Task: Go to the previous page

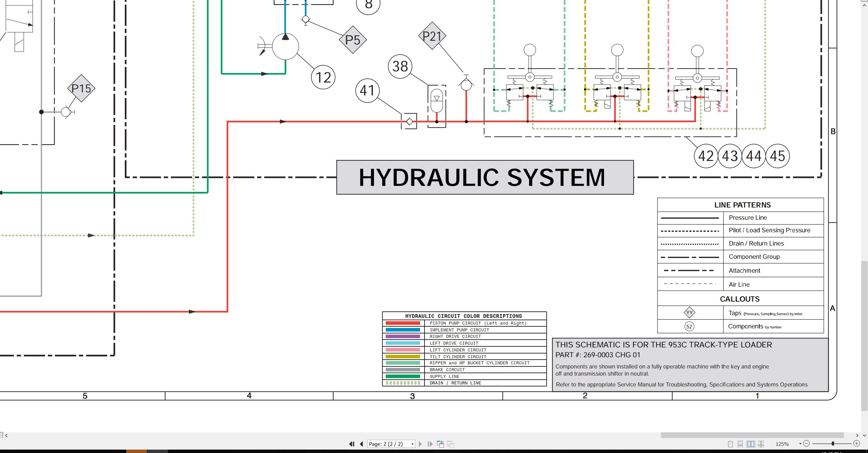Action: click(361, 444)
